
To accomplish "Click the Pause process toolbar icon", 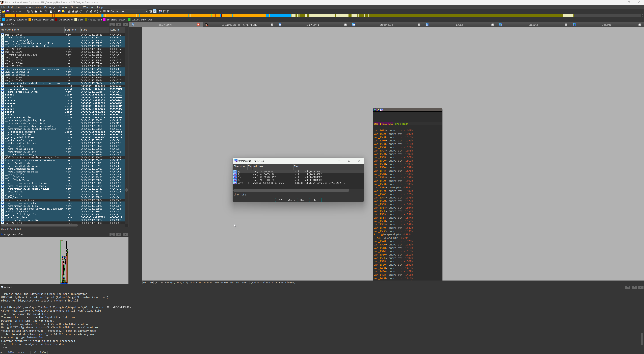I will [104, 11].
